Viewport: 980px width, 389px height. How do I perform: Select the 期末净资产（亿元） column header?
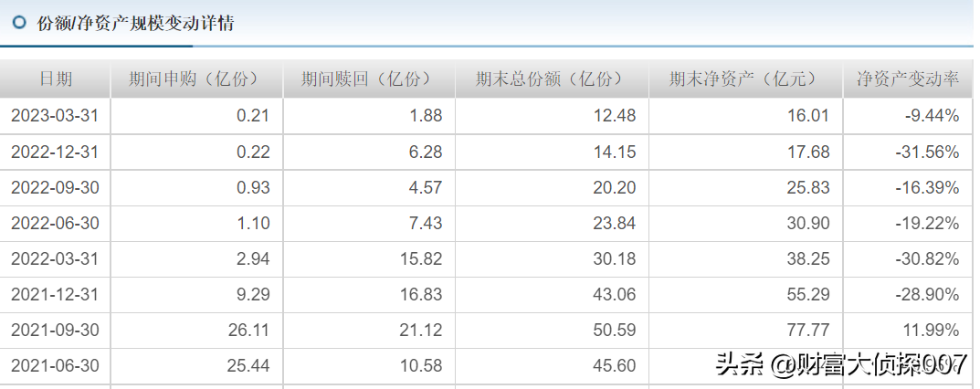[745, 79]
